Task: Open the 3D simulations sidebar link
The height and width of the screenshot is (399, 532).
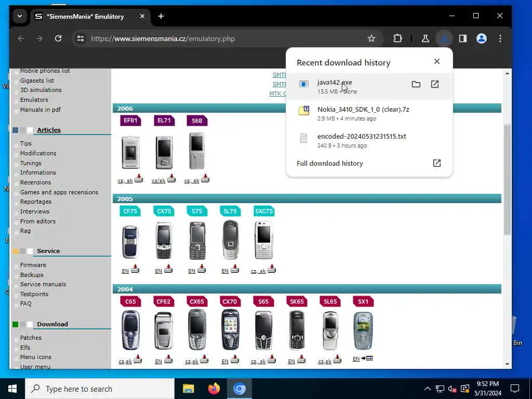Action: pos(41,90)
